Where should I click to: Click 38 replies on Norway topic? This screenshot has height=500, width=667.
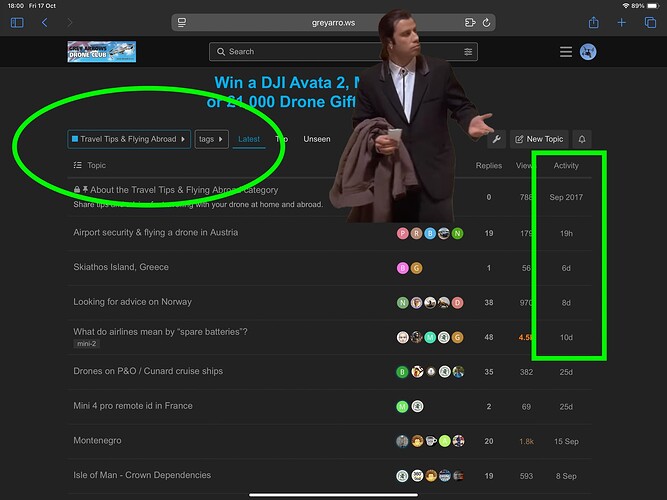pos(489,303)
